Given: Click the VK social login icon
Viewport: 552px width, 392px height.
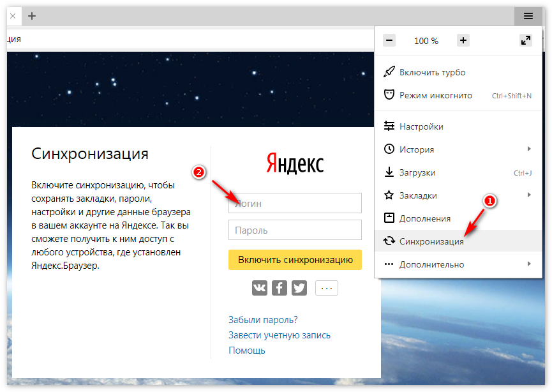Looking at the screenshot, I should point(259,288).
